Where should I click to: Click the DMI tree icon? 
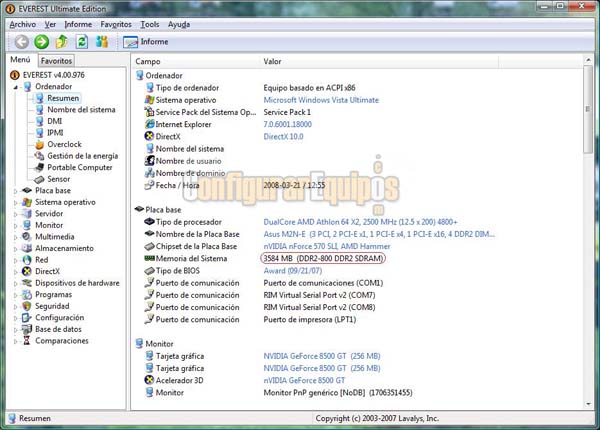tap(39, 121)
